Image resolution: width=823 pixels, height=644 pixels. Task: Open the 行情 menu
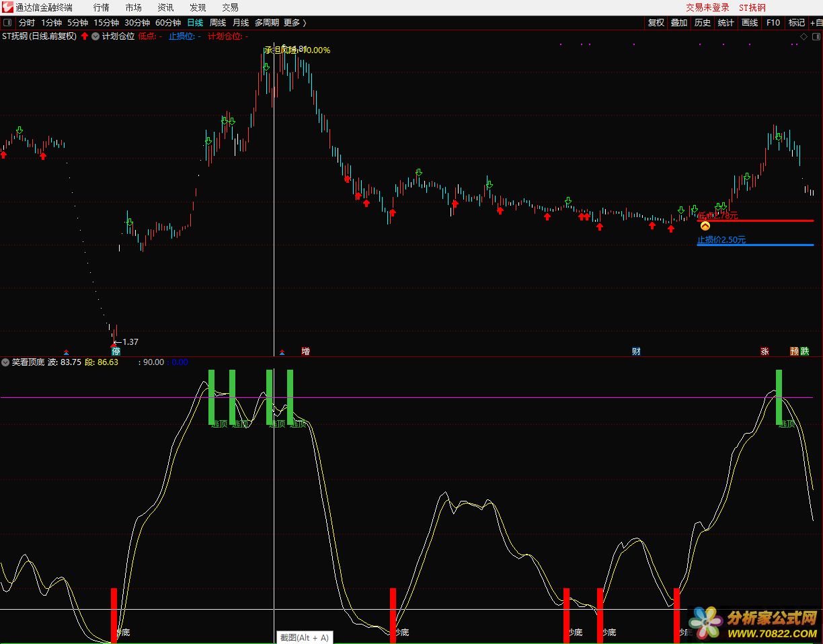click(x=101, y=7)
